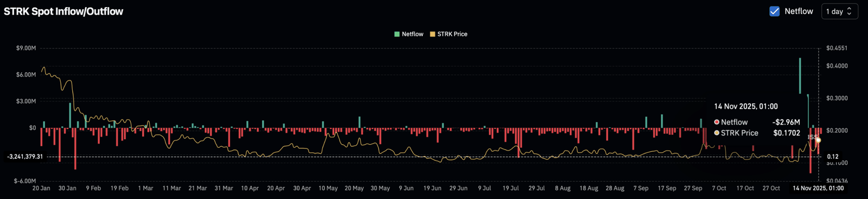The height and width of the screenshot is (199, 868).
Task: Click the 20 Jan date label
Action: pos(41,188)
